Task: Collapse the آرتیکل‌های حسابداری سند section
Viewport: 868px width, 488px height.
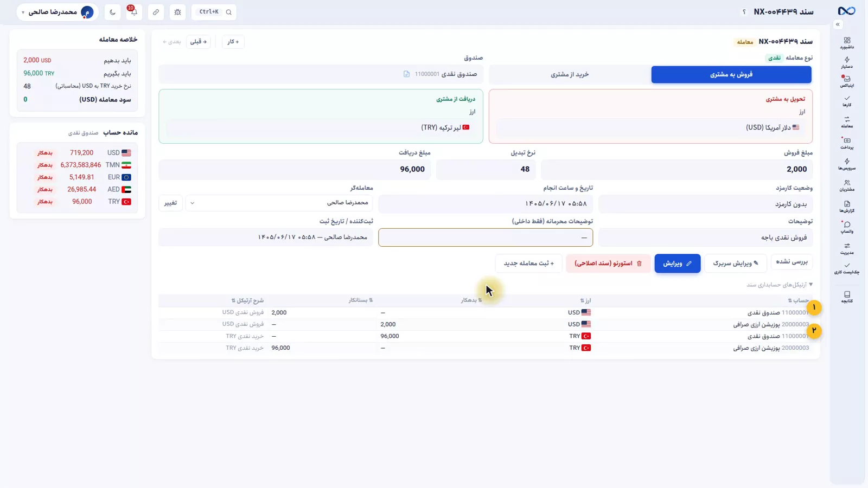Action: [780, 285]
